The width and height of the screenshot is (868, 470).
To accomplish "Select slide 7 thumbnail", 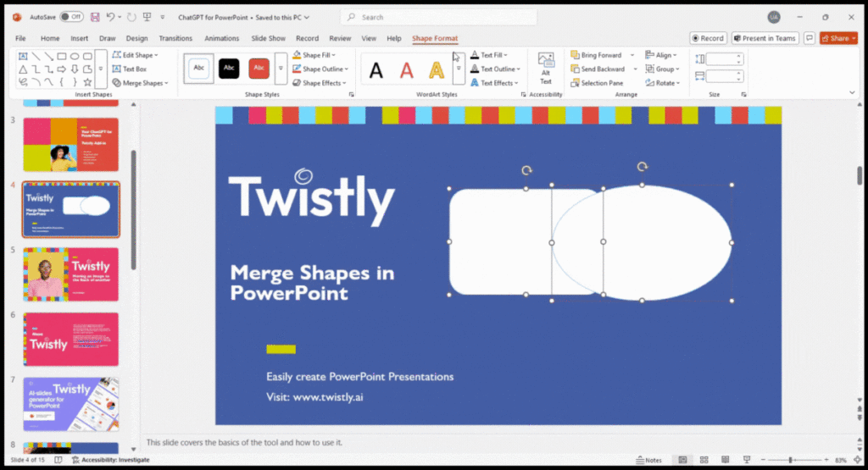I will pyautogui.click(x=71, y=404).
